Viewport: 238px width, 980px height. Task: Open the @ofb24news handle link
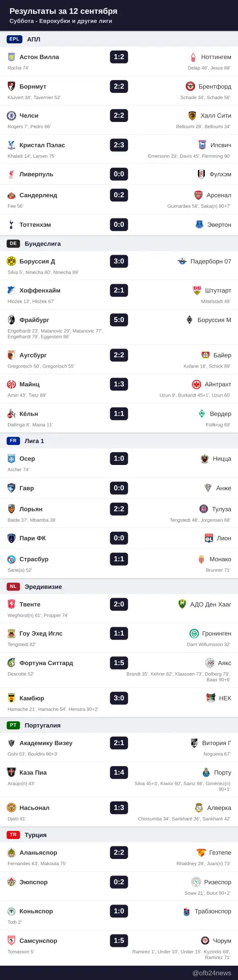click(x=211, y=973)
